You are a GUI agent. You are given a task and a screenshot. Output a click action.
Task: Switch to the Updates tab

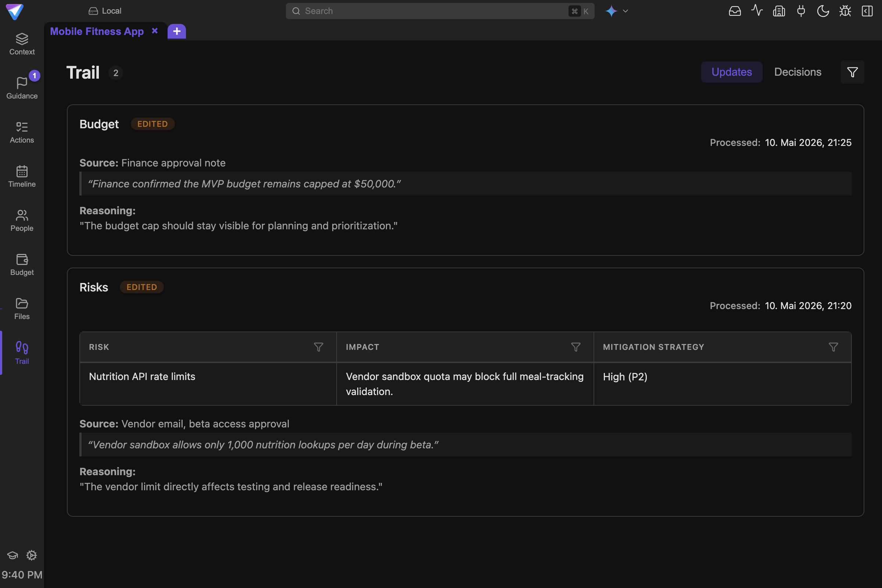click(731, 72)
